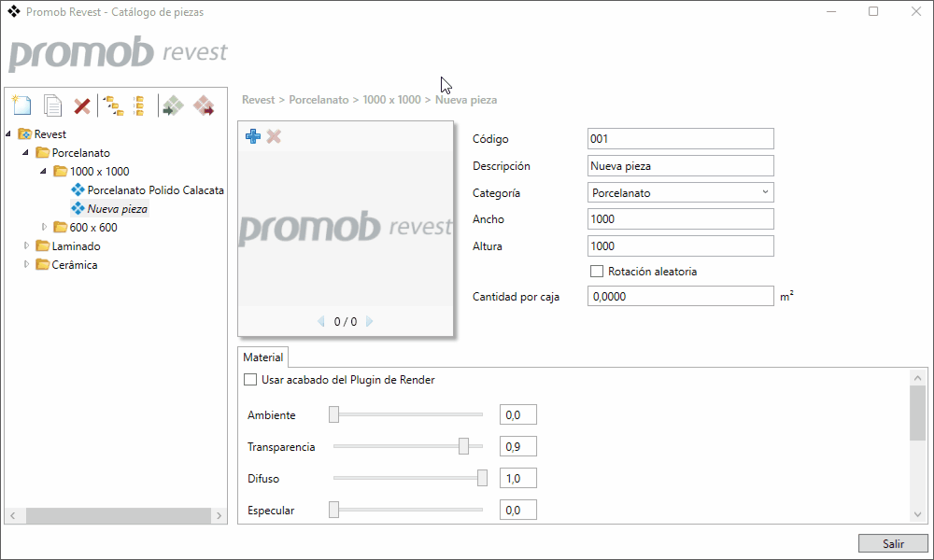Click the tree panel scroll right arrow
Image resolution: width=934 pixels, height=560 pixels.
pyautogui.click(x=219, y=516)
